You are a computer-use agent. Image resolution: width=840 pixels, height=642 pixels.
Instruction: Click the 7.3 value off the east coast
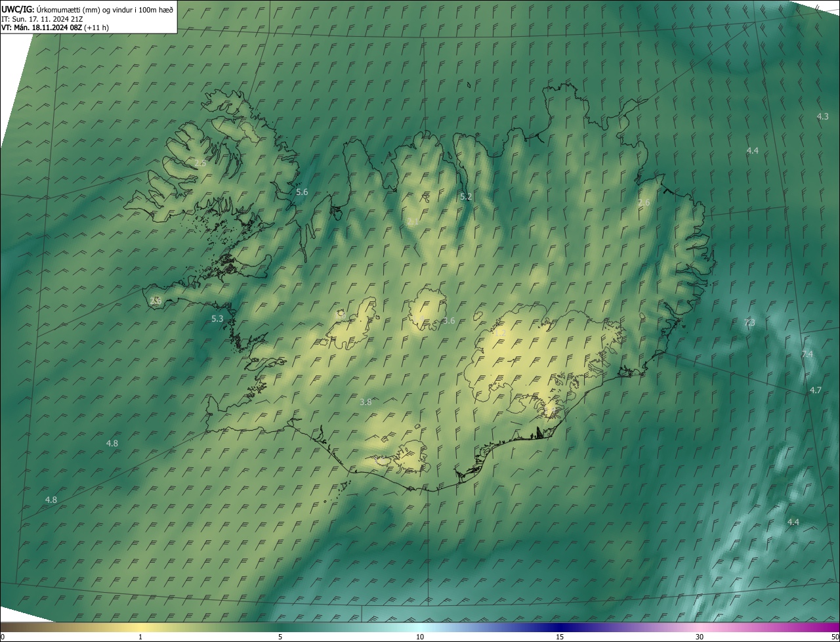(x=749, y=322)
